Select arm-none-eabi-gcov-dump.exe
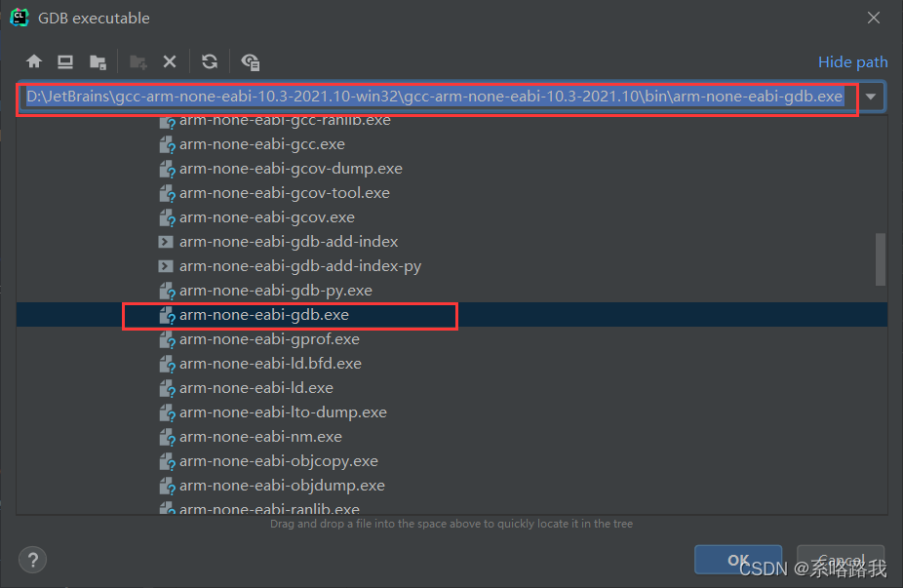This screenshot has height=588, width=903. coord(291,169)
